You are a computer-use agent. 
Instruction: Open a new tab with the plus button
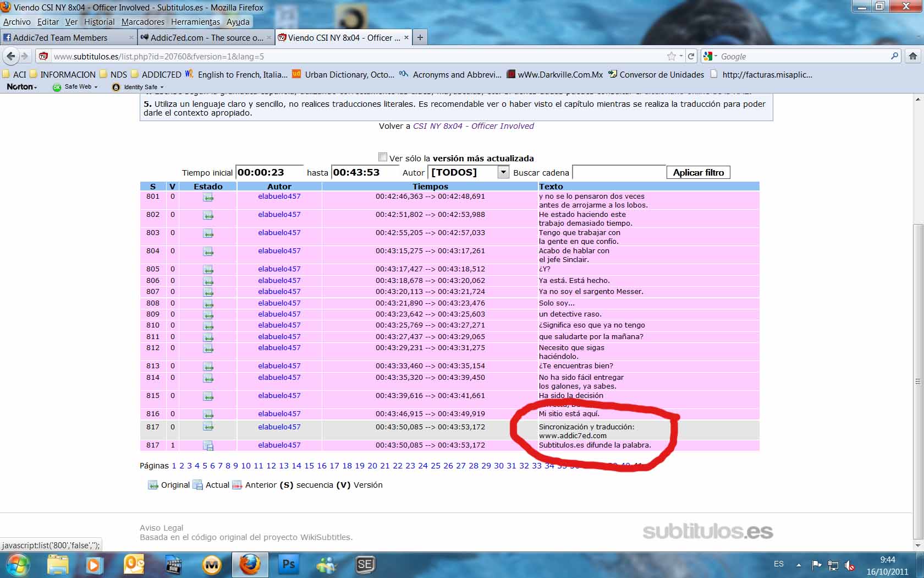tap(420, 37)
